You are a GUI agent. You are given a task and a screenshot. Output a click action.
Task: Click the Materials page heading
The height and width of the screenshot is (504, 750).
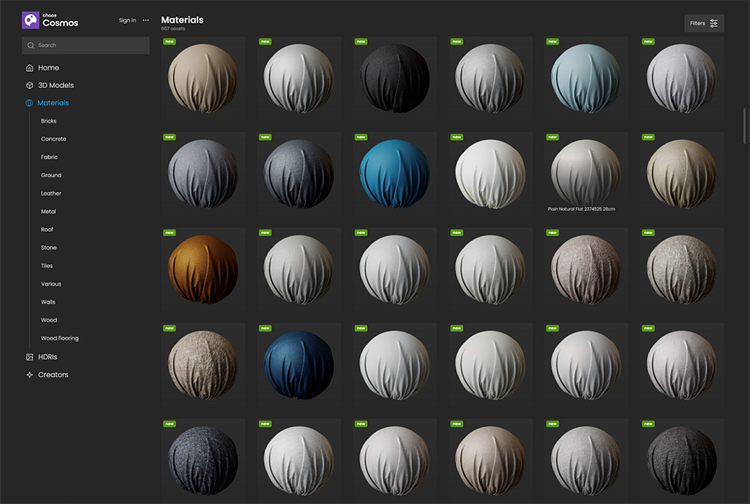(x=182, y=20)
